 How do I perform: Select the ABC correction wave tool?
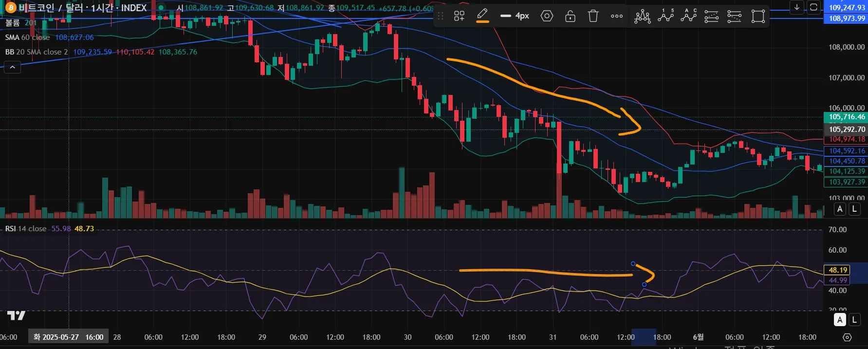tap(689, 16)
